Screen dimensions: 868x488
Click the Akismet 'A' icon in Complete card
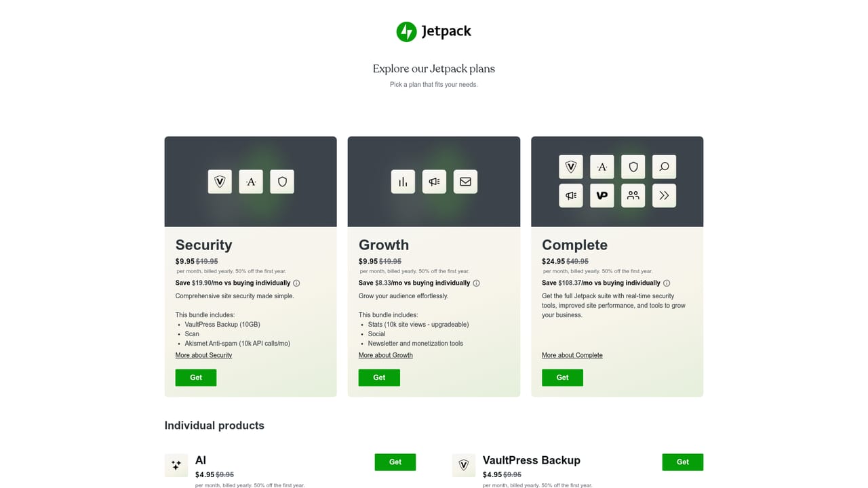pos(602,167)
